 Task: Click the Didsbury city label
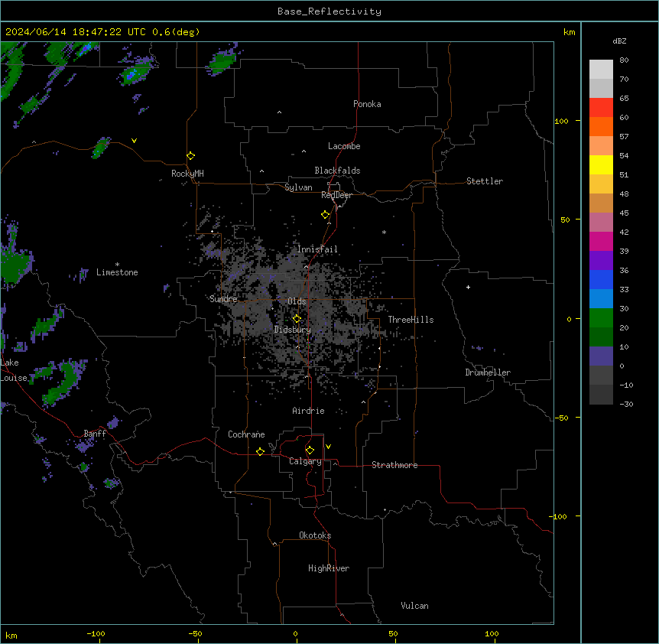pyautogui.click(x=293, y=330)
